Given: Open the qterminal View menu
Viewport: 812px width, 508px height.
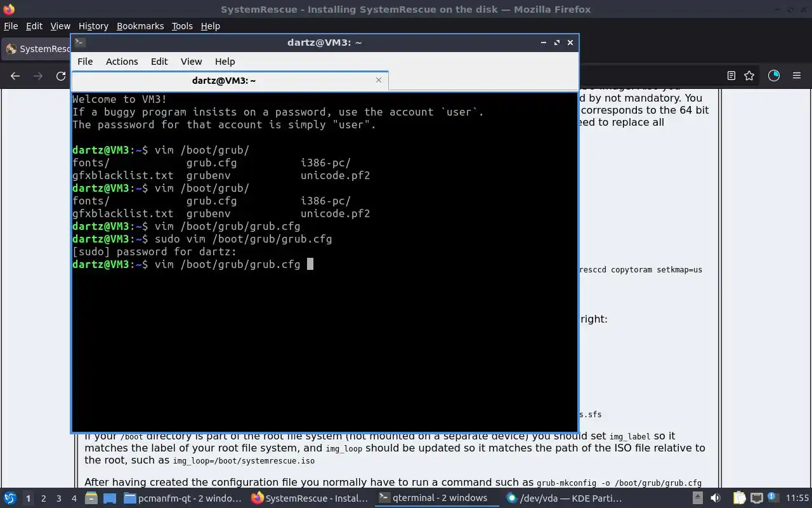Looking at the screenshot, I should [x=191, y=62].
